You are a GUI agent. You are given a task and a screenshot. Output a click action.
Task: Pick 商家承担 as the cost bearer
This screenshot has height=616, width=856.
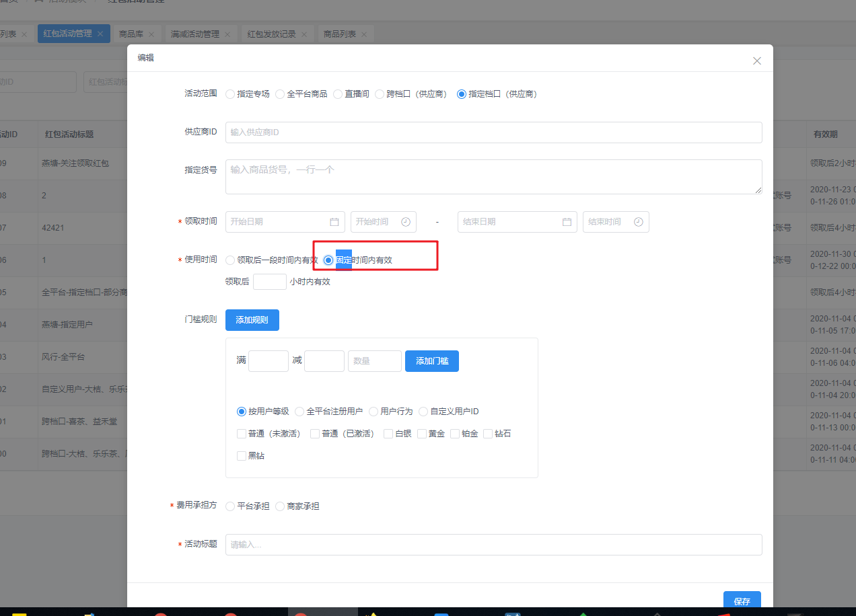[x=280, y=506]
